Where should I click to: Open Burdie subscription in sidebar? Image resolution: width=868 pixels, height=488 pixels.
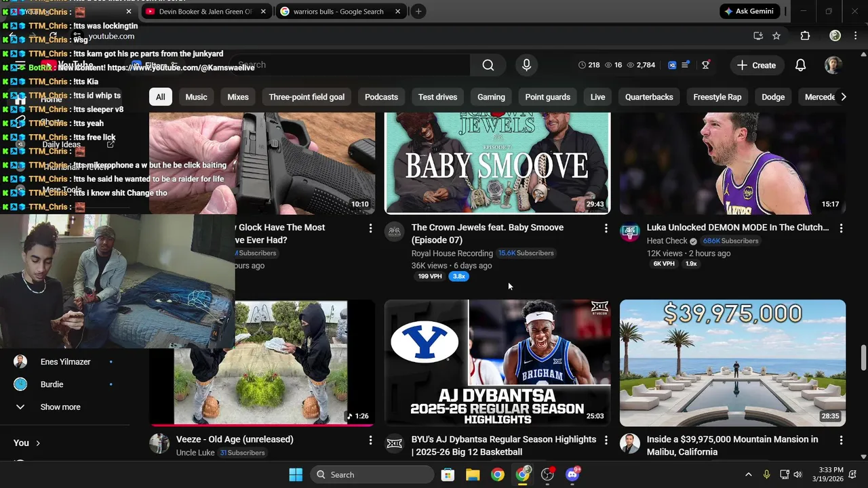tap(52, 384)
